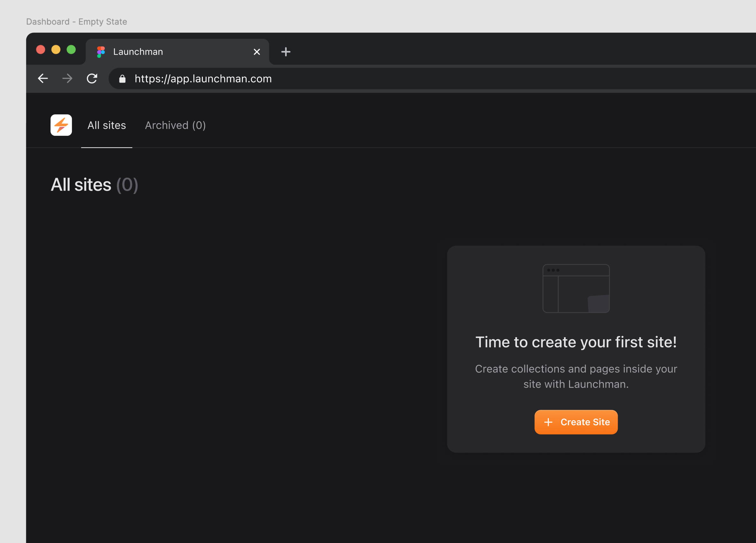Open a new browser tab with the plus
This screenshot has height=543, width=756.
point(285,52)
